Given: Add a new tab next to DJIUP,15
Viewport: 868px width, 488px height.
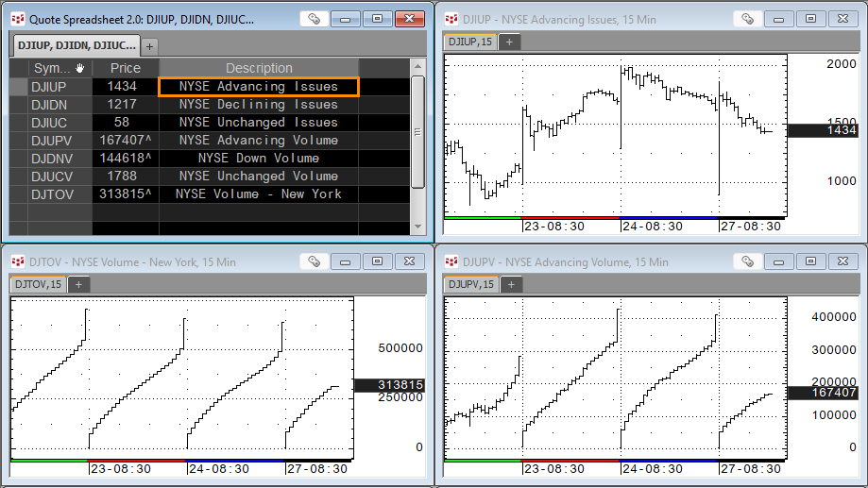Looking at the screenshot, I should pos(508,42).
